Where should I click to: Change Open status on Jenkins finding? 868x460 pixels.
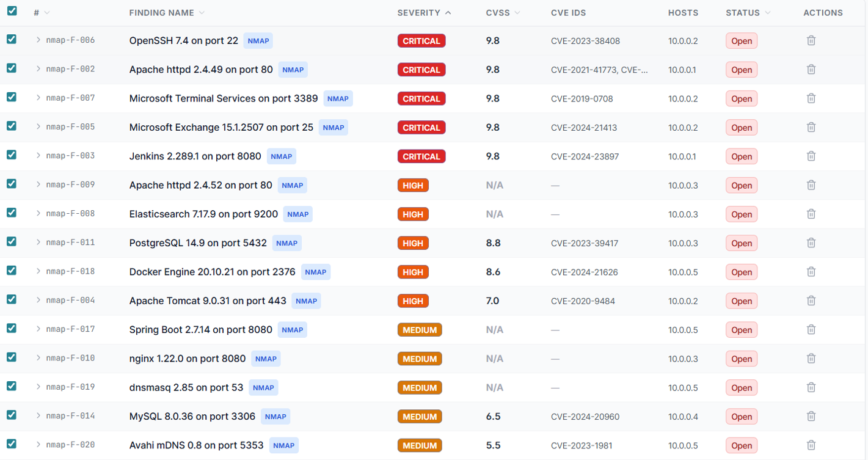[742, 156]
